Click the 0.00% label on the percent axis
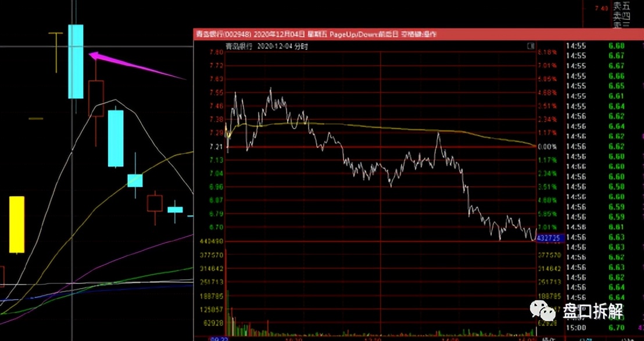The image size is (644, 341). coord(548,147)
